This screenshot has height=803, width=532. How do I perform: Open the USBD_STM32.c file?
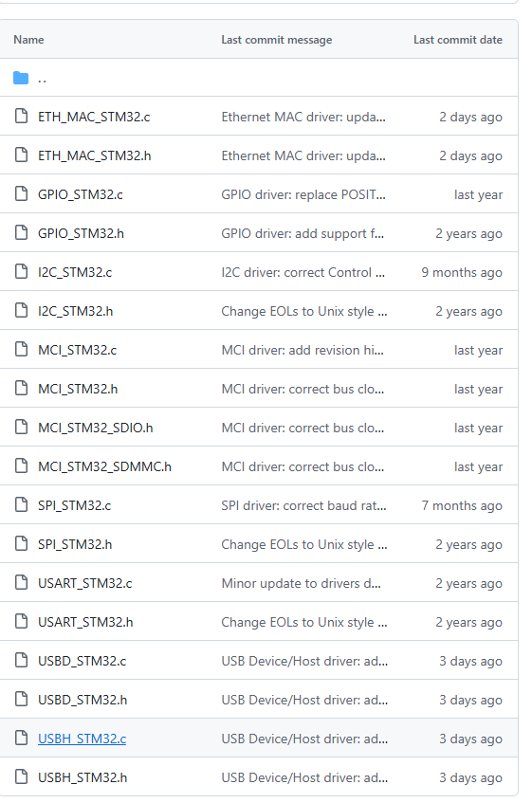pyautogui.click(x=82, y=661)
